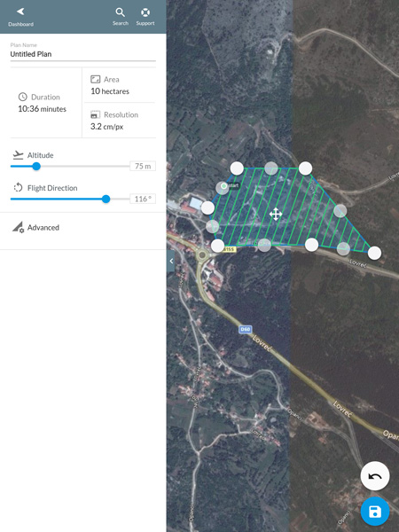This screenshot has width=399, height=532.
Task: Click the gray midpoint handle on the top edge
Action: (x=270, y=168)
